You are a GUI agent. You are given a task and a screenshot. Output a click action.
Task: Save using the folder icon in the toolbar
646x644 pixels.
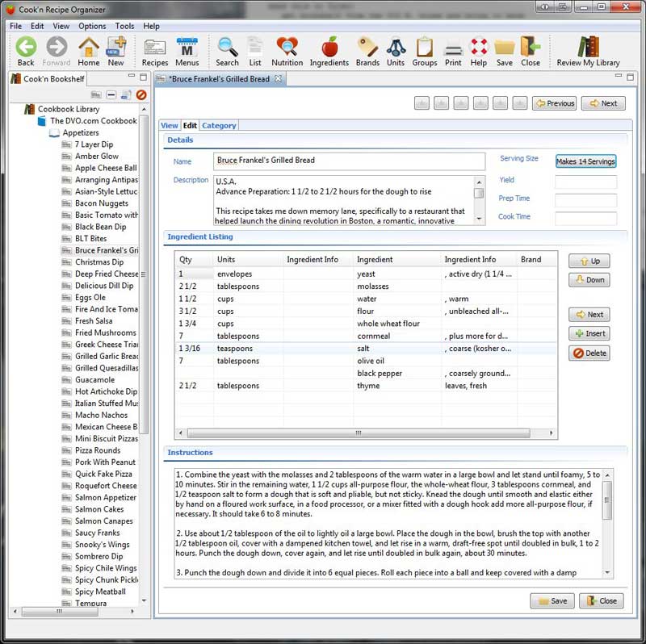[504, 52]
